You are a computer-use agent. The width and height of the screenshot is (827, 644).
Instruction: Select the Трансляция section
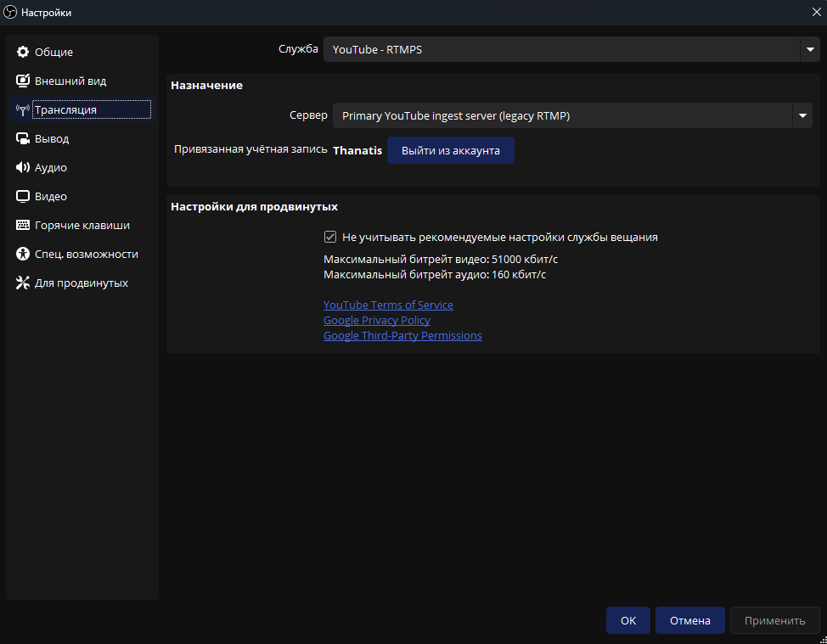[81, 109]
